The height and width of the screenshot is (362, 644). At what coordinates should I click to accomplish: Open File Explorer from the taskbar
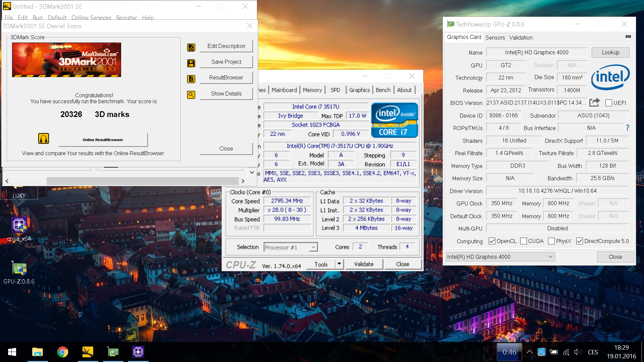click(37, 352)
